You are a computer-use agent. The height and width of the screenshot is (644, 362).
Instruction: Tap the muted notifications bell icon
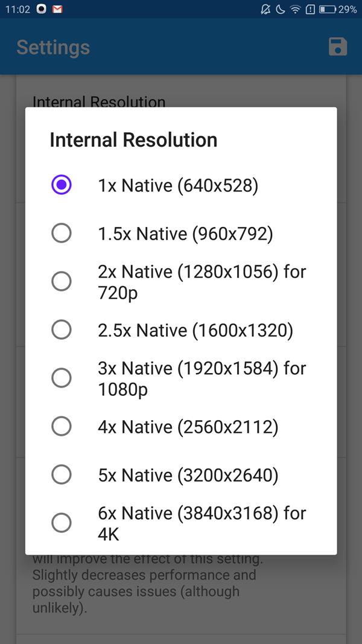265,9
